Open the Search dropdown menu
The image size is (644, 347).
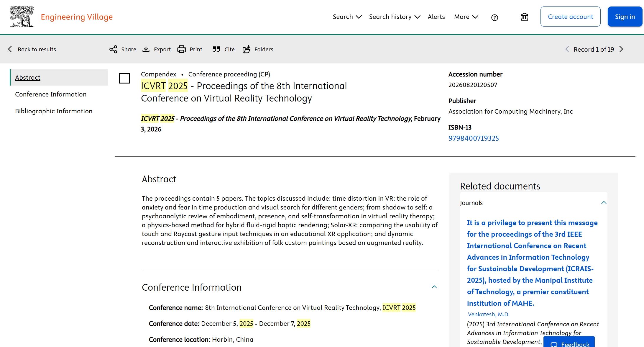(x=347, y=17)
